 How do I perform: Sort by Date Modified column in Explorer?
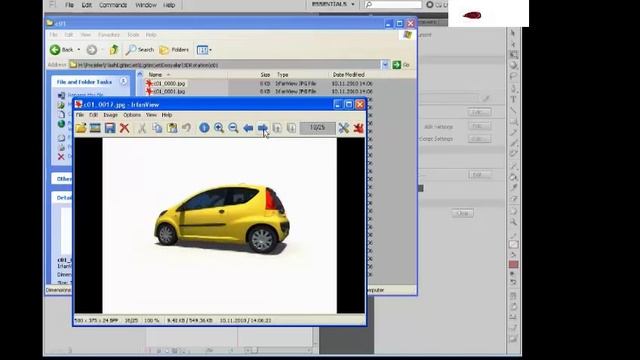tap(349, 75)
